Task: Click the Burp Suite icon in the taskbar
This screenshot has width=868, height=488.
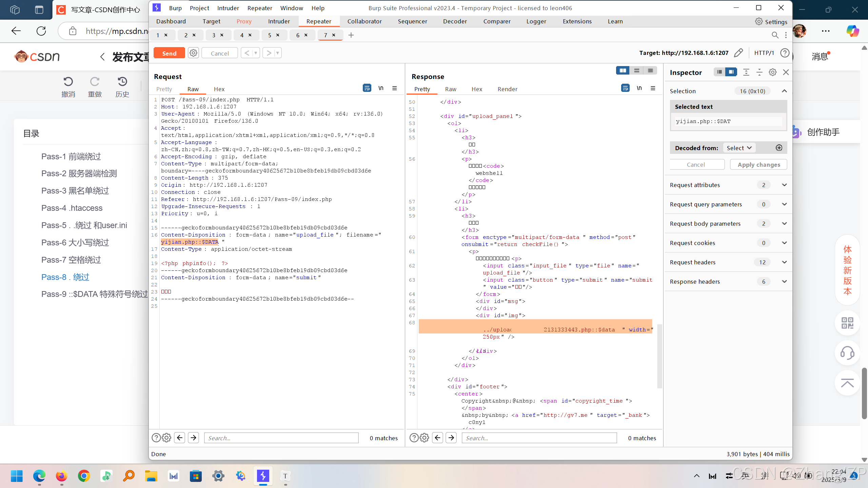Action: click(263, 476)
